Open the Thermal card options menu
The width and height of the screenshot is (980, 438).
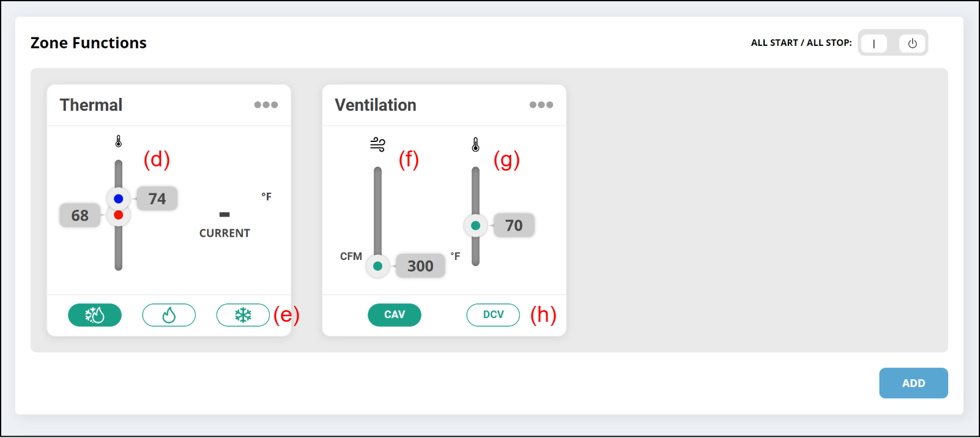click(266, 105)
